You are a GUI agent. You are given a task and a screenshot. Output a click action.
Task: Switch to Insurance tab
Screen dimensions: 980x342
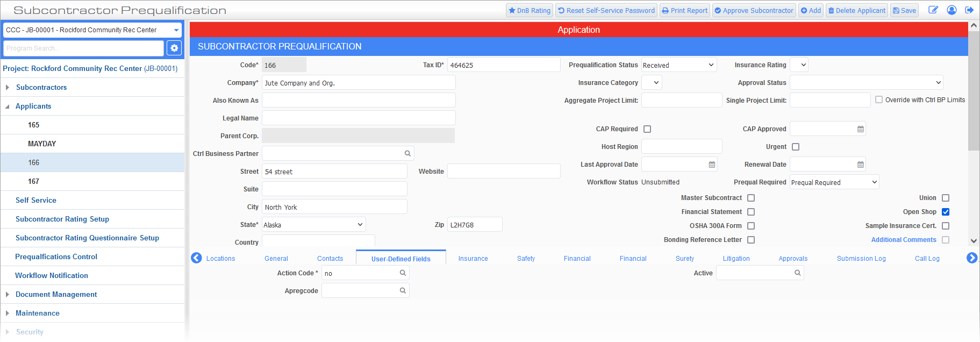pos(473,259)
